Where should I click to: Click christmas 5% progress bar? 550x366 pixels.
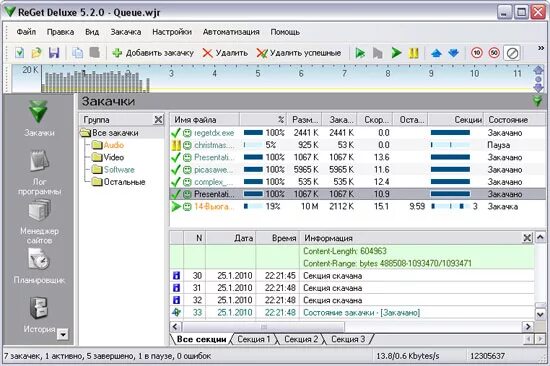(253, 145)
